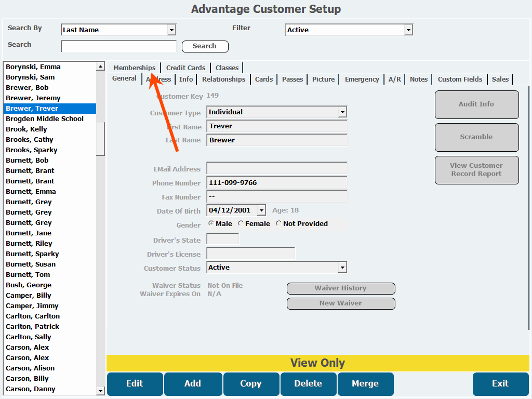Open View Customer Record Report
Screen dimensions: 532x399
tap(476, 170)
